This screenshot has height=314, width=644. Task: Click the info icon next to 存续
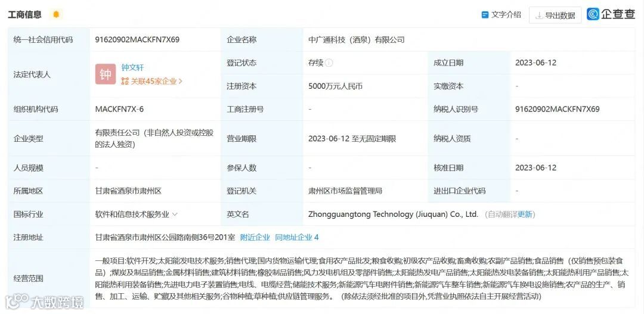[x=329, y=63]
